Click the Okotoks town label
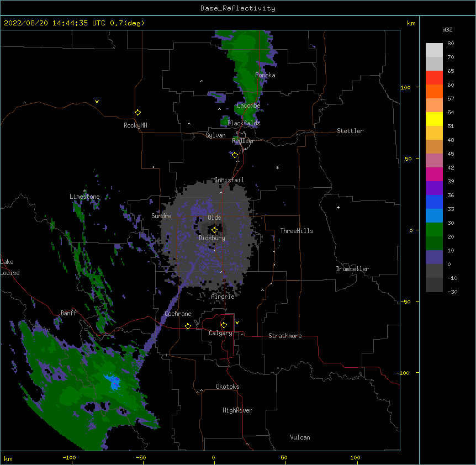This screenshot has height=465, width=476. (228, 387)
